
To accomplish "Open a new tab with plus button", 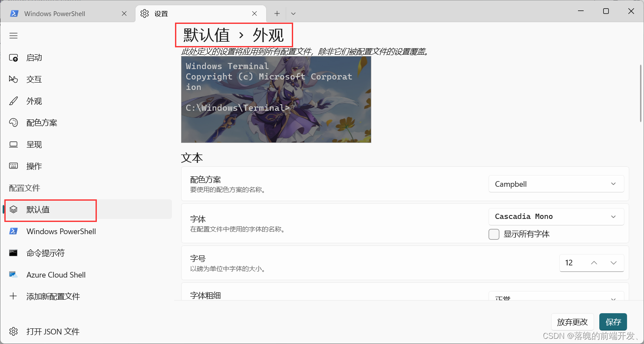I will click(x=277, y=13).
